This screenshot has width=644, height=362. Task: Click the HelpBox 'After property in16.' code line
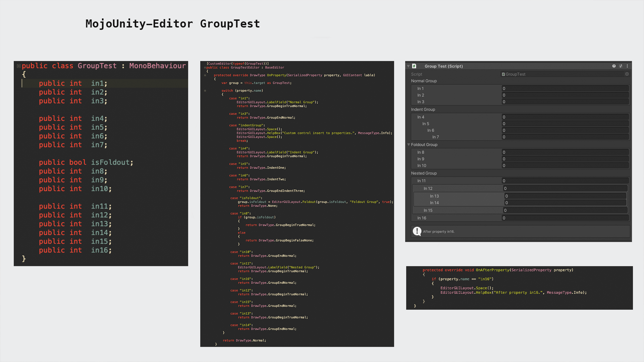pyautogui.click(x=514, y=293)
